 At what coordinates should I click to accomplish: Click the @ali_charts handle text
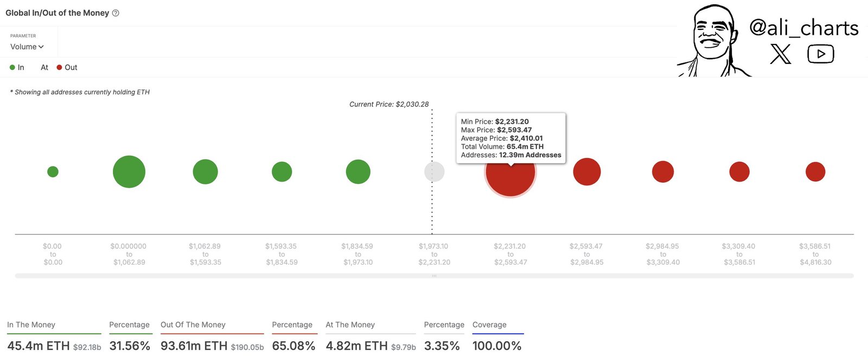click(x=803, y=28)
